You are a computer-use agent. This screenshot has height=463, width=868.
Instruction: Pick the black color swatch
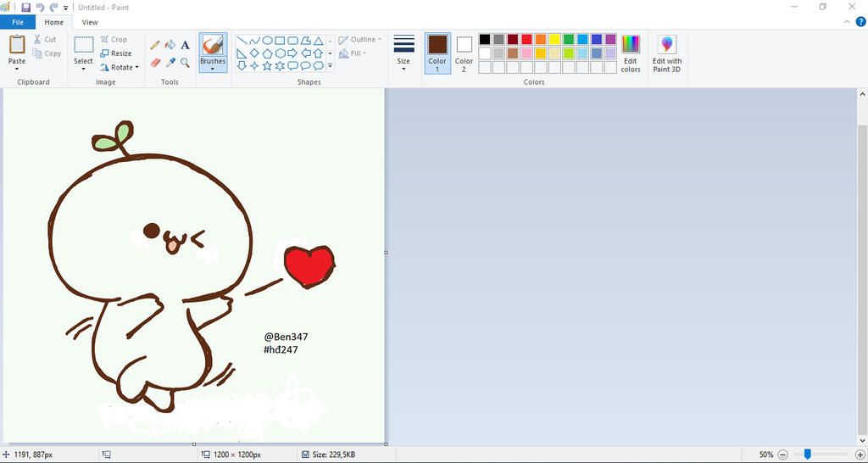(485, 39)
